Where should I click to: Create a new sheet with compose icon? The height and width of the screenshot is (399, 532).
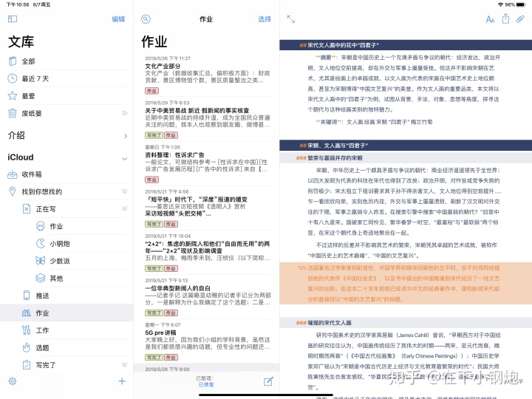(x=268, y=381)
